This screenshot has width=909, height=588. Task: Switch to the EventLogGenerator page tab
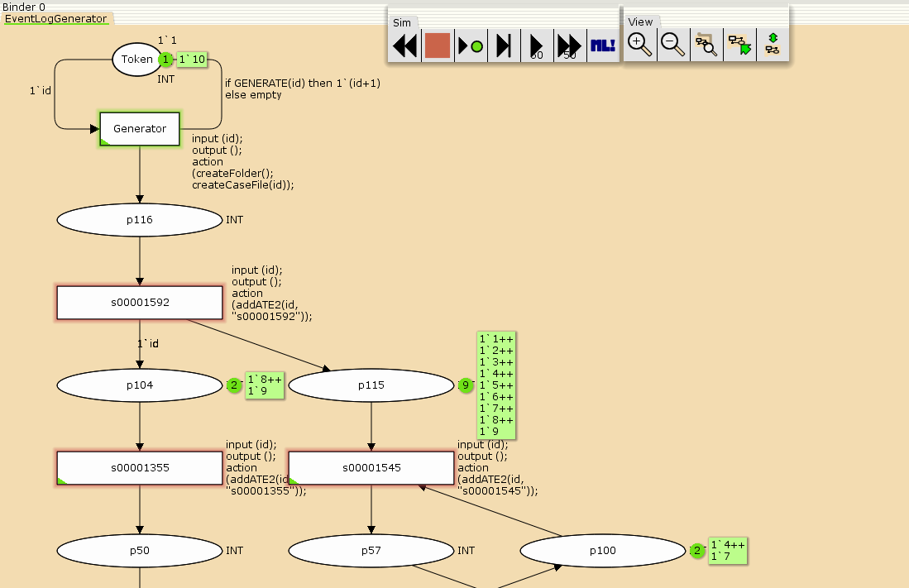56,18
